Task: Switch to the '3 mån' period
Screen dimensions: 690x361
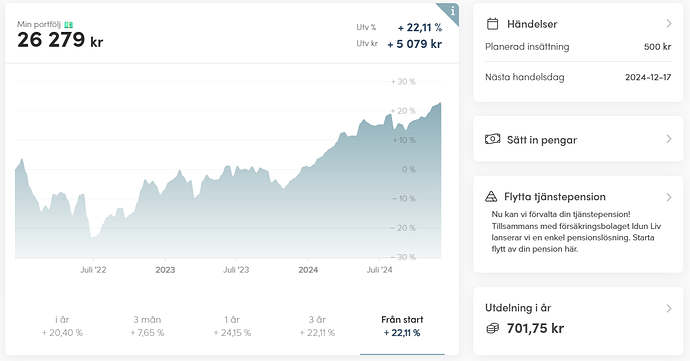Action: click(147, 326)
